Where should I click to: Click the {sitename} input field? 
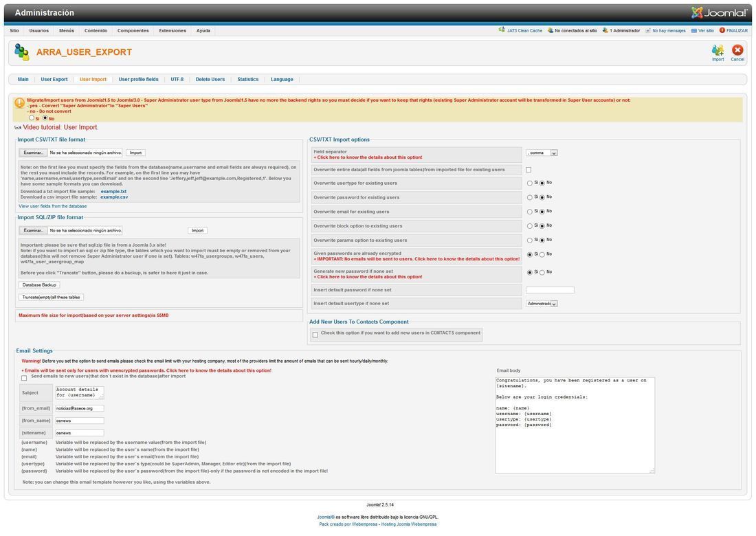click(x=80, y=433)
